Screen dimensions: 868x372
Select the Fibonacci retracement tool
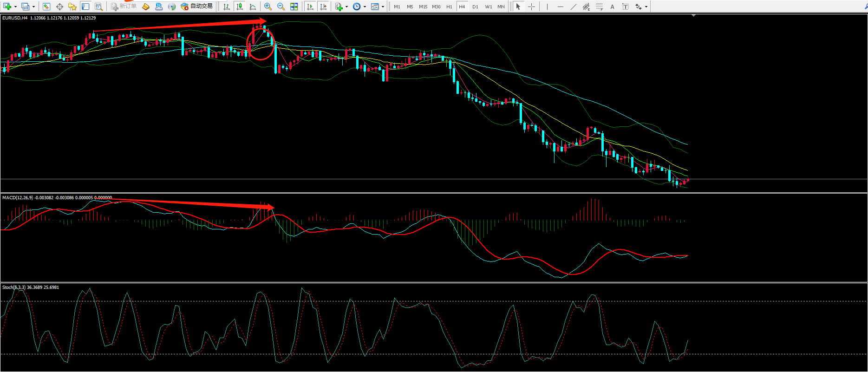coord(600,7)
